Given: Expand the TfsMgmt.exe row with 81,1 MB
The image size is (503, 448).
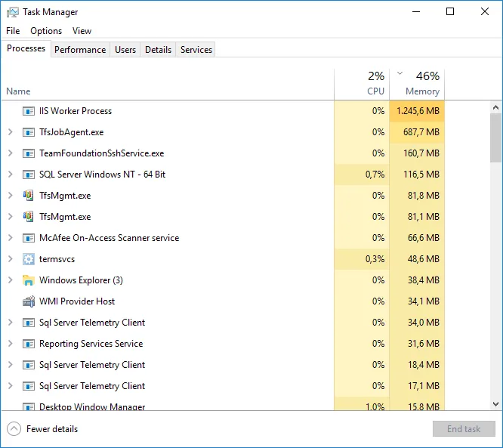Looking at the screenshot, I should click(11, 217).
